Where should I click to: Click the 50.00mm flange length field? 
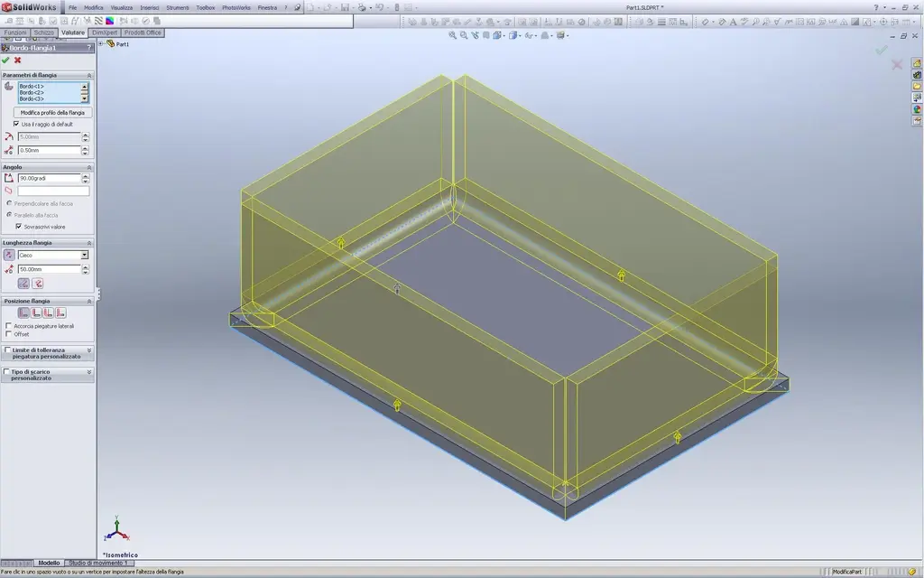click(49, 269)
